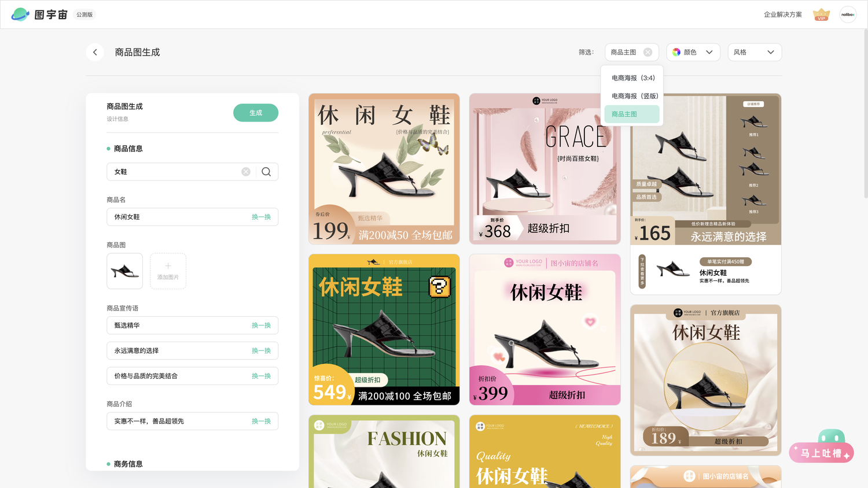Select 商品主图 menu option
868x488 pixels.
(632, 114)
